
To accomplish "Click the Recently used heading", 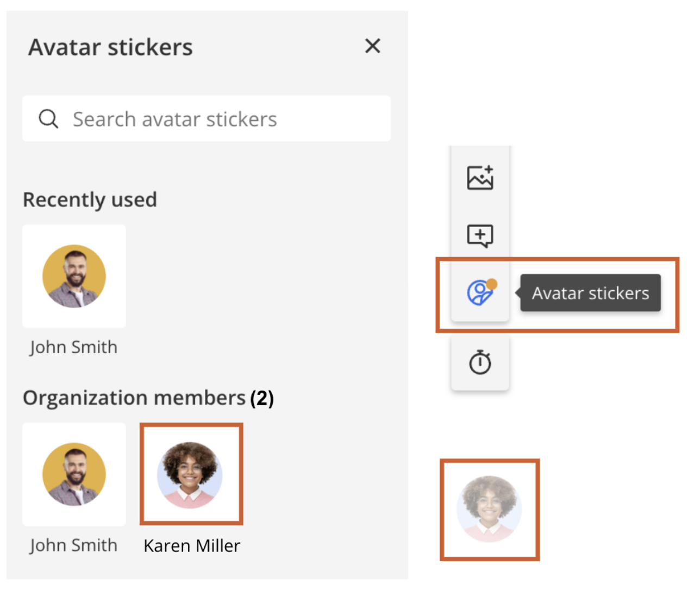I will pyautogui.click(x=90, y=200).
